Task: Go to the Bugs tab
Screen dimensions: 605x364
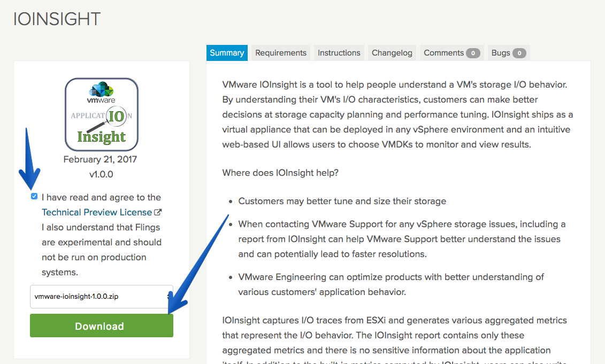Action: click(509, 53)
